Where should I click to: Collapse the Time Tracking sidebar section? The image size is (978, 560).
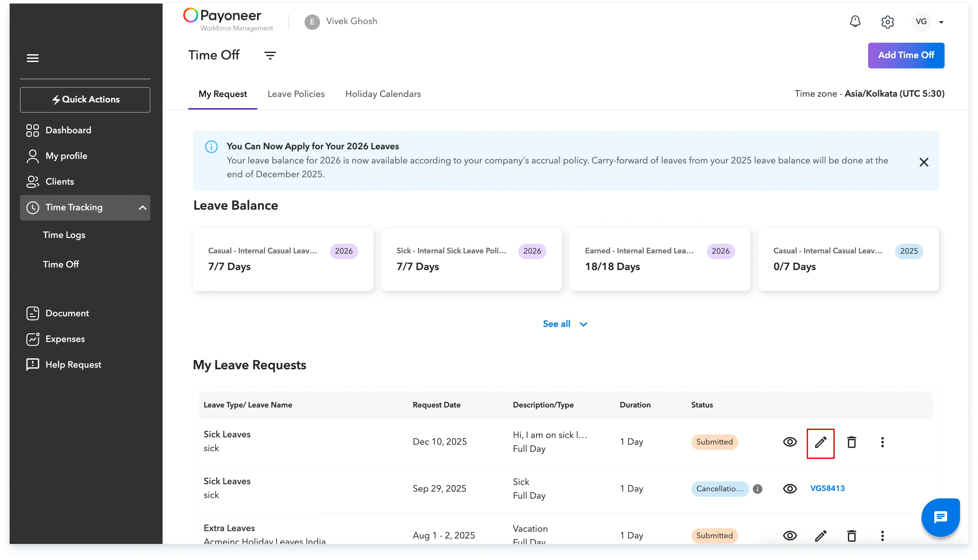click(x=142, y=208)
